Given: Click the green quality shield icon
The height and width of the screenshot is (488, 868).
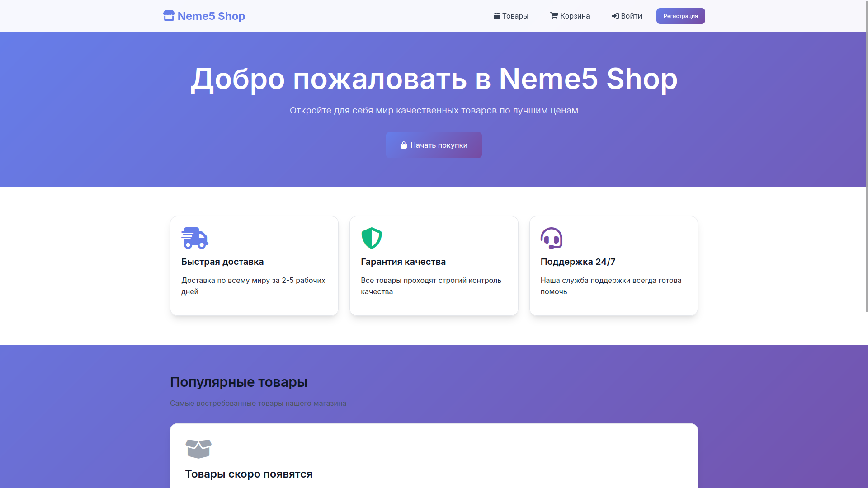Looking at the screenshot, I should 372,238.
